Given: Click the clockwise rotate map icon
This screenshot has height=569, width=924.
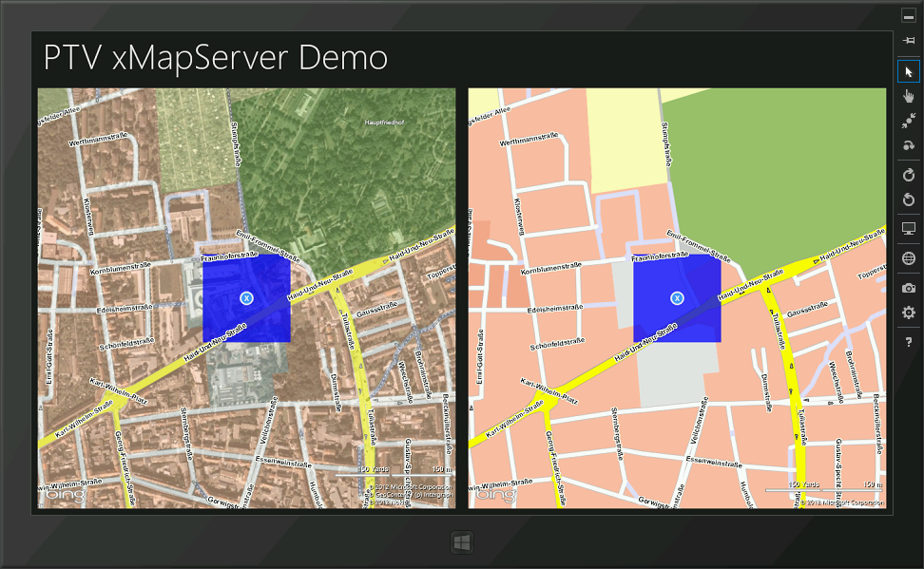Looking at the screenshot, I should (909, 174).
